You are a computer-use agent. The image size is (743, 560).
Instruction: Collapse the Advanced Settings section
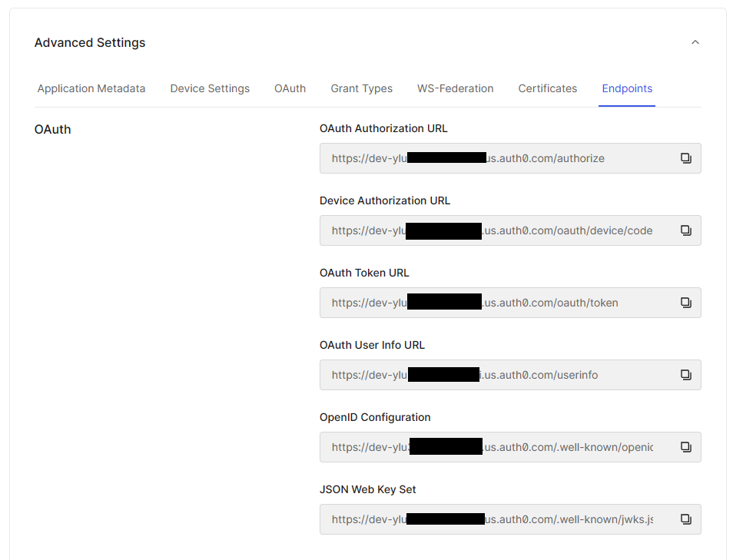click(695, 42)
